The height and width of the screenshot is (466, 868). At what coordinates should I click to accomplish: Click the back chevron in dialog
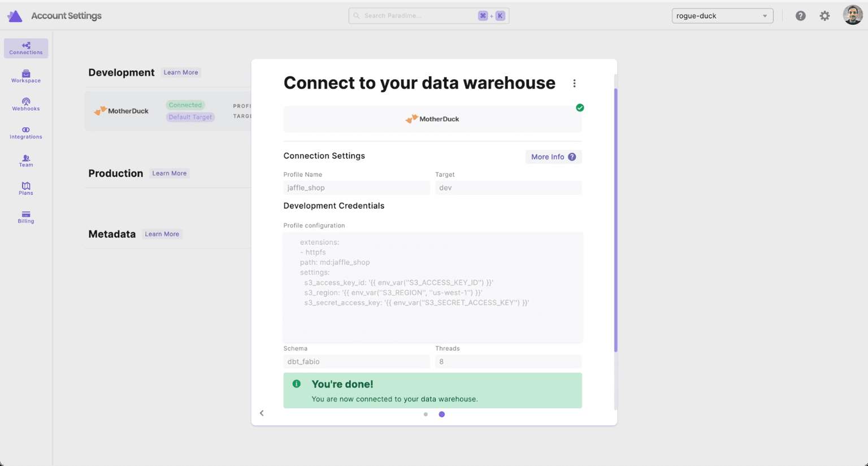(262, 413)
